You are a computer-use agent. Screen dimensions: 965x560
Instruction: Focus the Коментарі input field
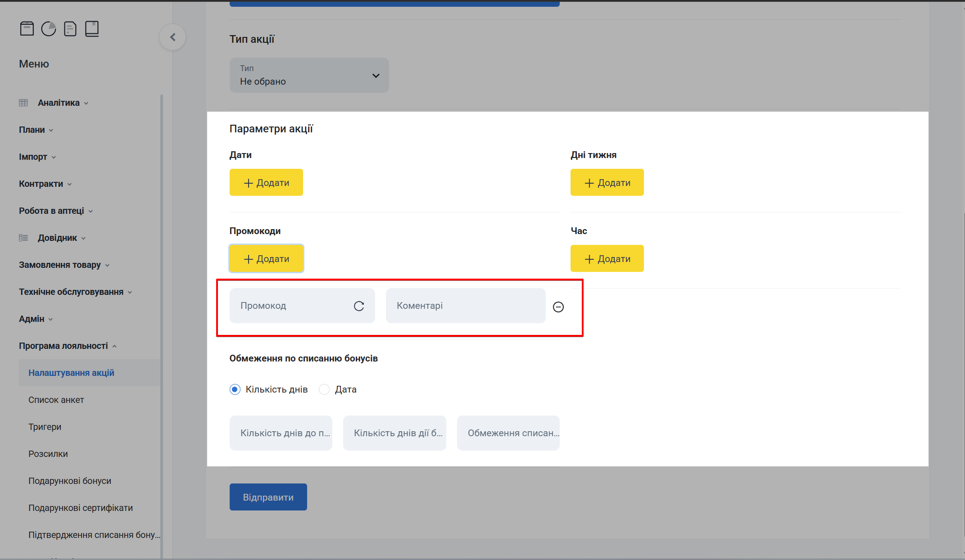[466, 306]
